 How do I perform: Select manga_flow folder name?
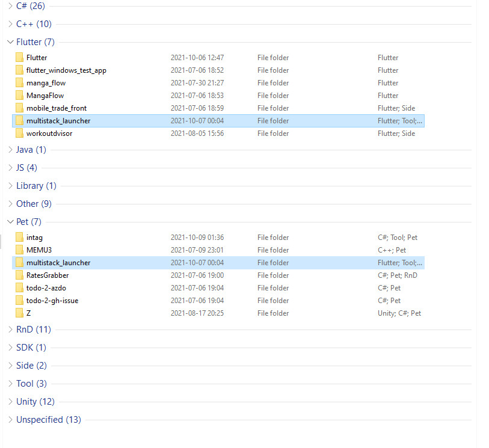pyautogui.click(x=46, y=83)
